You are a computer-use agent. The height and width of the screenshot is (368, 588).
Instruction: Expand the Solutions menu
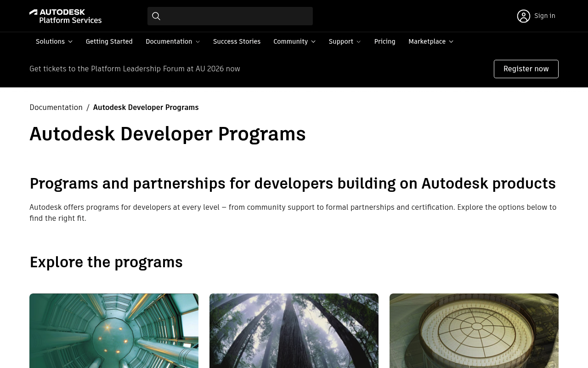54,41
